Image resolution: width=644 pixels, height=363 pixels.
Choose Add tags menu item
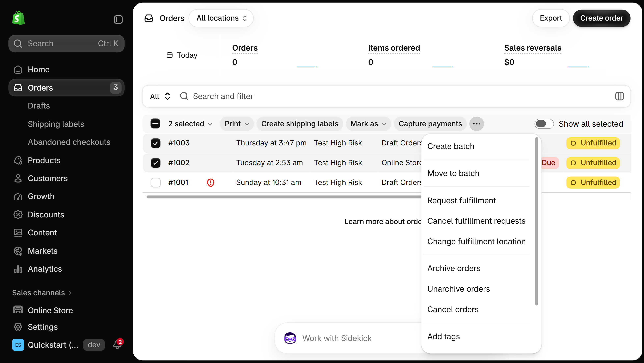(x=477, y=337)
